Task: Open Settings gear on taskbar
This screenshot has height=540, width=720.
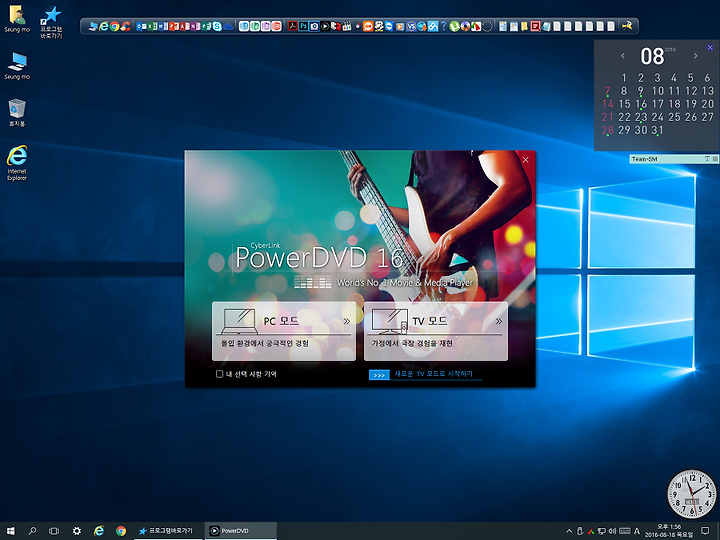Action: click(77, 531)
